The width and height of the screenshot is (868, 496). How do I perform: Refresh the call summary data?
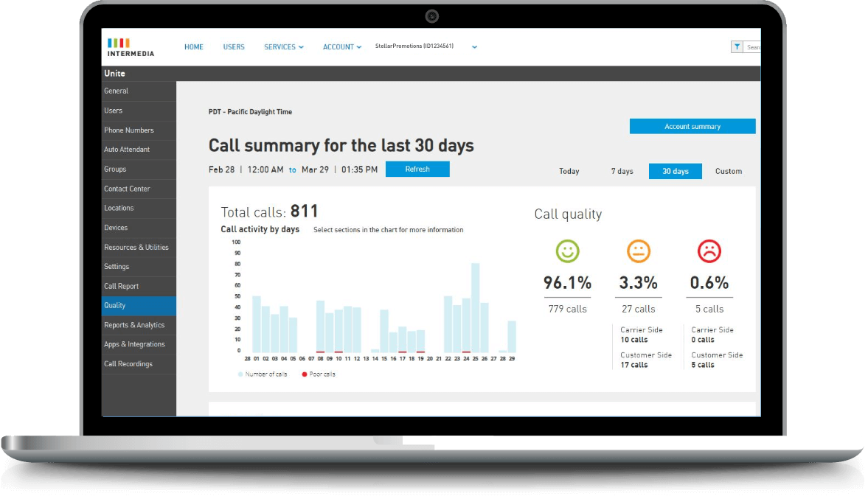point(417,169)
